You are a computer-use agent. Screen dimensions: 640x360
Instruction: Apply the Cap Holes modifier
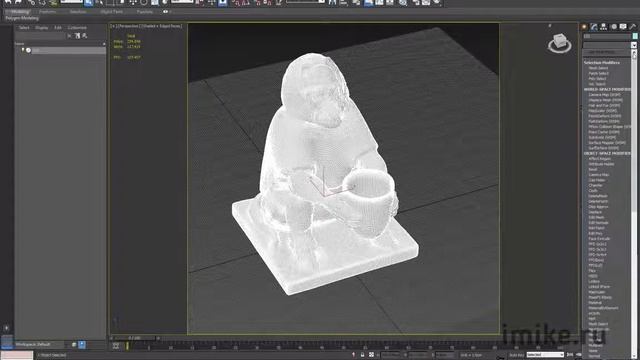point(597,180)
